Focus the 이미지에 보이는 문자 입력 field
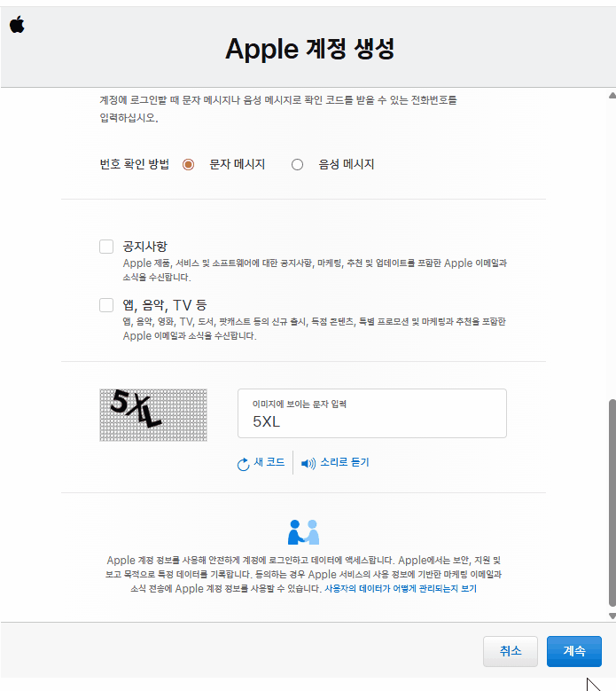Screen dimensions: 616x691 371,421
